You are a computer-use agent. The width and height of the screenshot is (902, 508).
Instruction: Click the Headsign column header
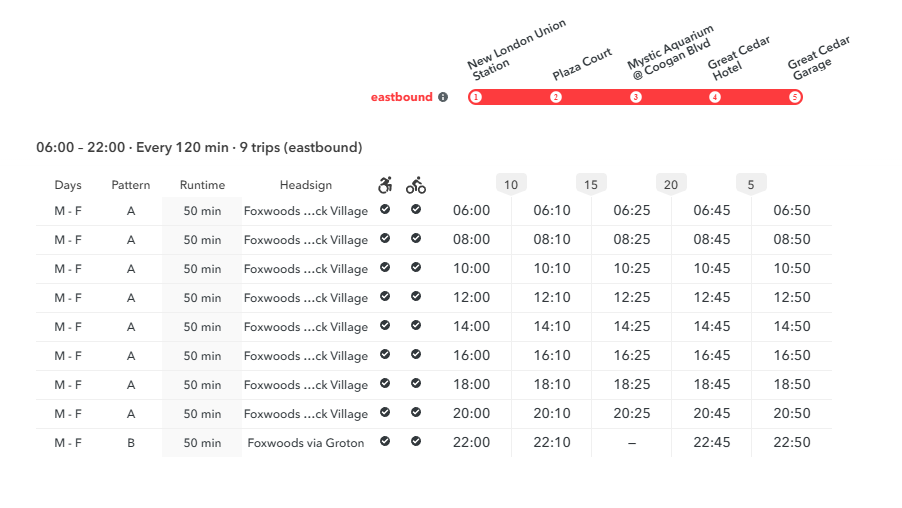click(x=305, y=185)
